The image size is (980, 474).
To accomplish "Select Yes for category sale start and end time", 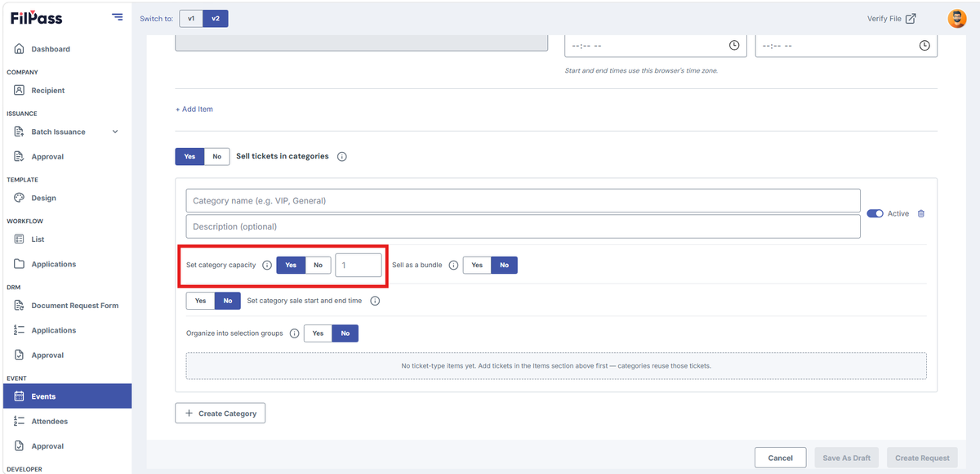I will click(x=200, y=301).
